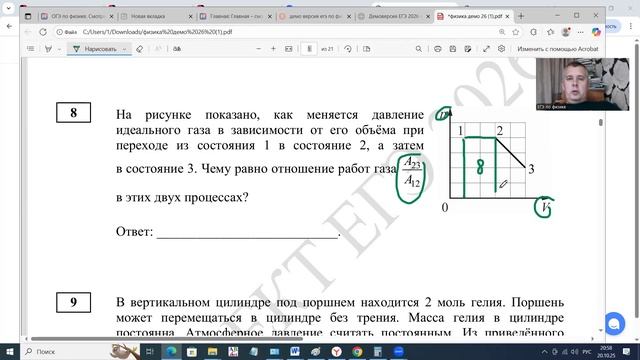Screen dimensions: 640x360
Task: Click the page number input field
Action: coord(309,49)
